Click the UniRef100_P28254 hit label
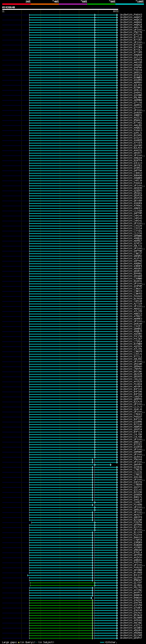The image size is (146, 644). coord(131,522)
